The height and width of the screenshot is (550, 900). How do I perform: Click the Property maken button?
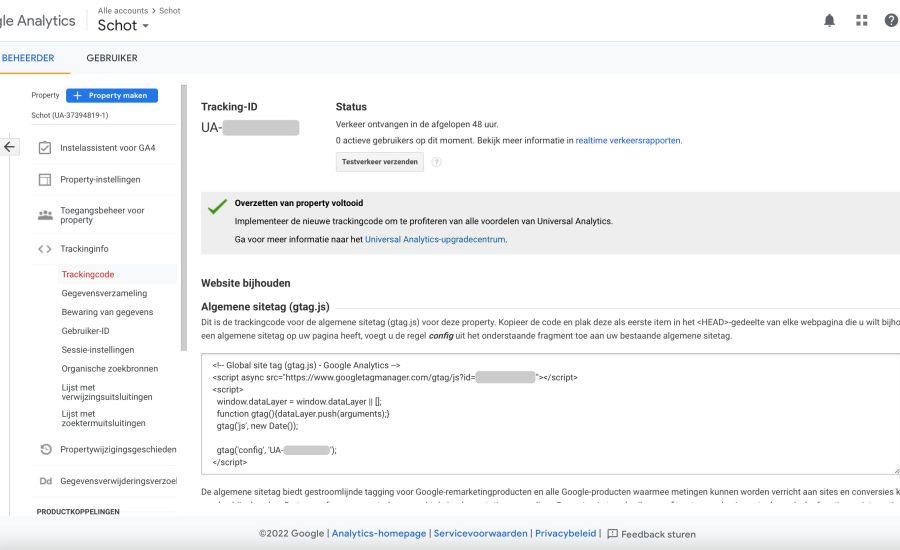tap(112, 96)
